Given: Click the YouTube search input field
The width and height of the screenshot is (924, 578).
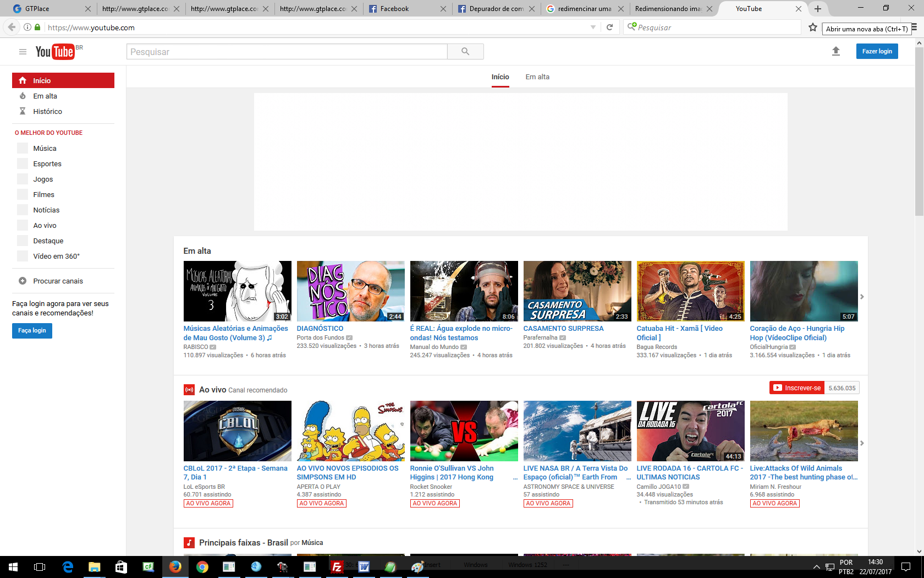Looking at the screenshot, I should [x=287, y=52].
